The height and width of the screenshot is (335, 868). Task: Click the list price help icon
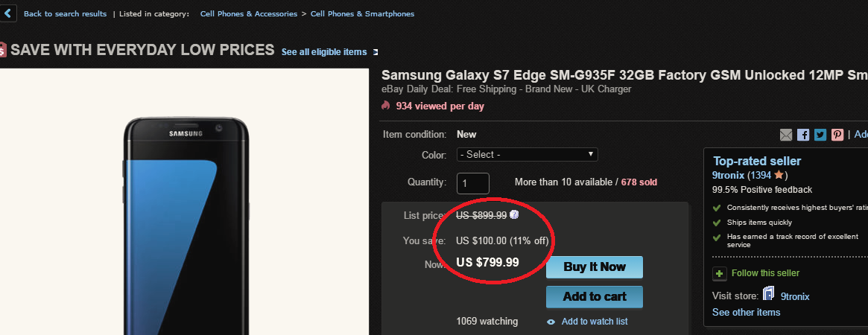(x=514, y=215)
